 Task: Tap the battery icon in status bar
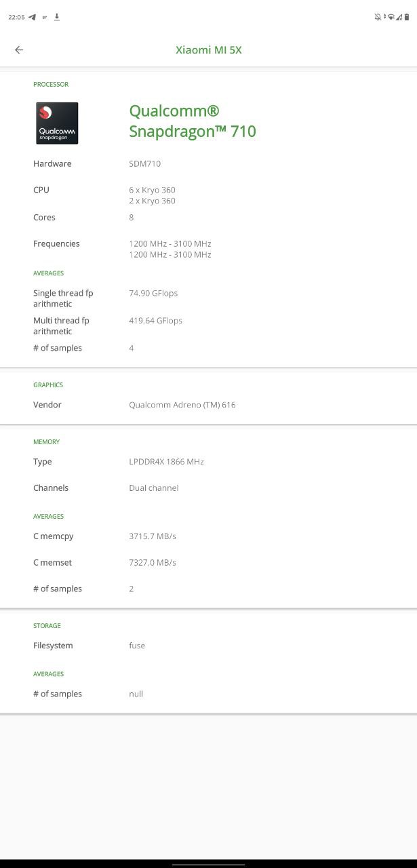pyautogui.click(x=406, y=17)
